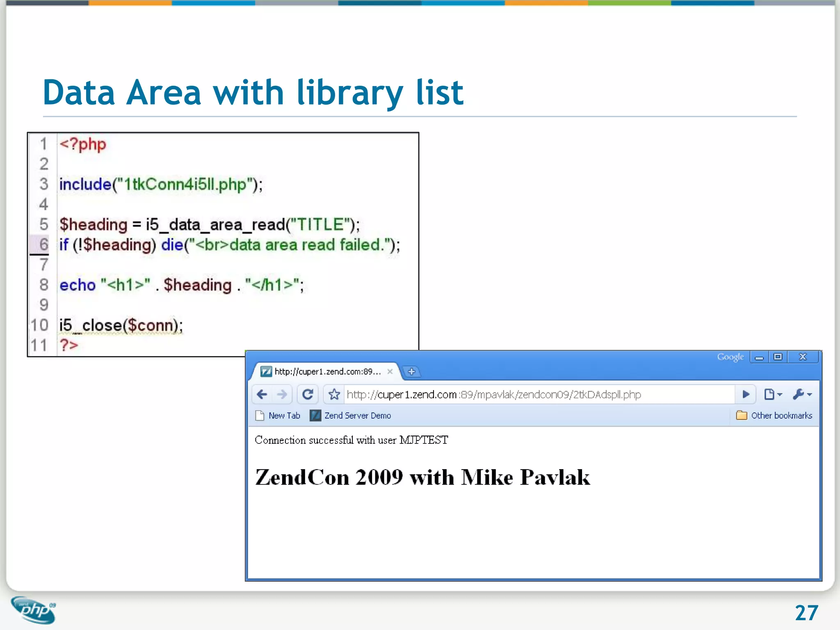Close the cuper1.zend.com browser tab

pyautogui.click(x=390, y=371)
